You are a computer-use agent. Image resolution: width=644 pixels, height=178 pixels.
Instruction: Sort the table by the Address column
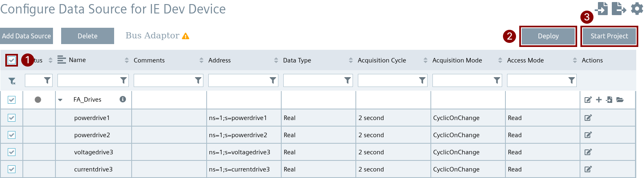point(276,60)
